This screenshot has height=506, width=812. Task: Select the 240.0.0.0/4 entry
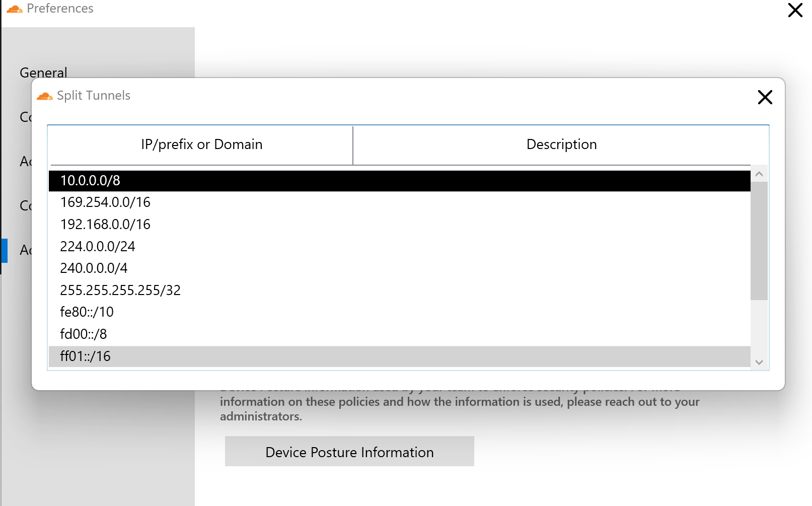coord(201,268)
